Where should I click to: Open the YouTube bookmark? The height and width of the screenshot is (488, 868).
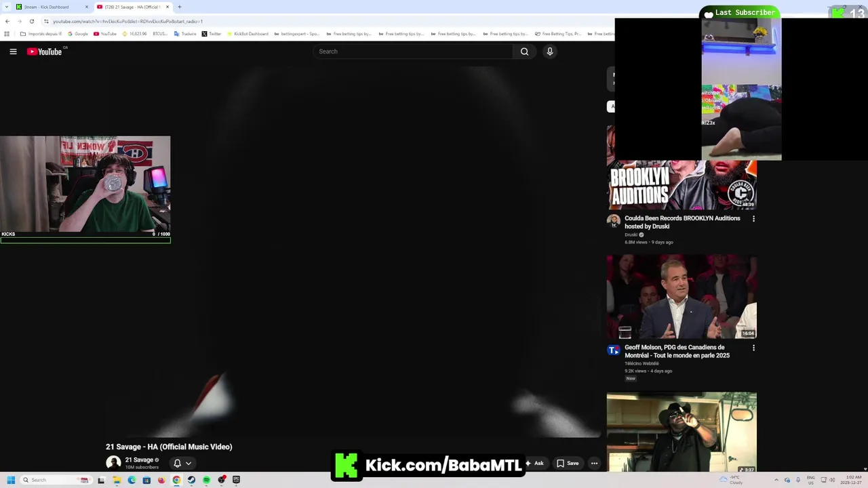tap(105, 34)
